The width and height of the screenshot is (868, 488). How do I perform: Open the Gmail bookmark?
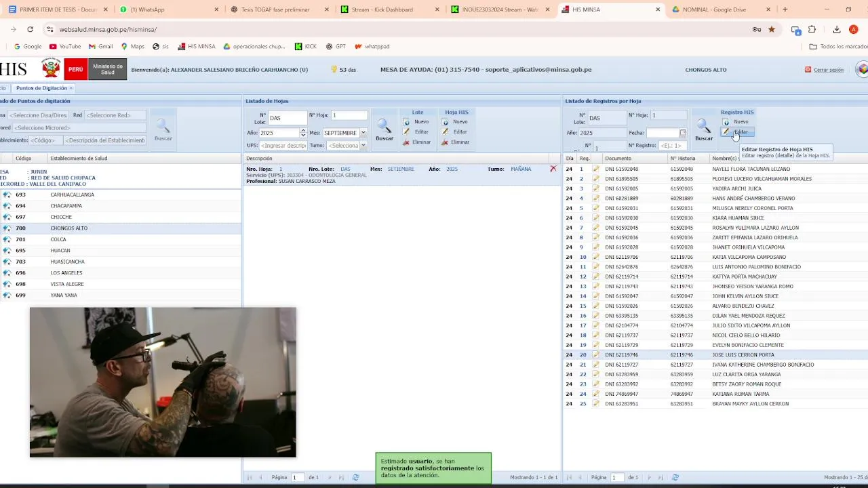click(100, 47)
